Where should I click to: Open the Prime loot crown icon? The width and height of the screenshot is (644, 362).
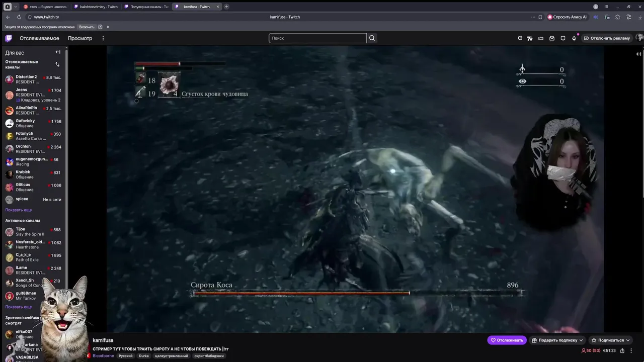click(541, 38)
